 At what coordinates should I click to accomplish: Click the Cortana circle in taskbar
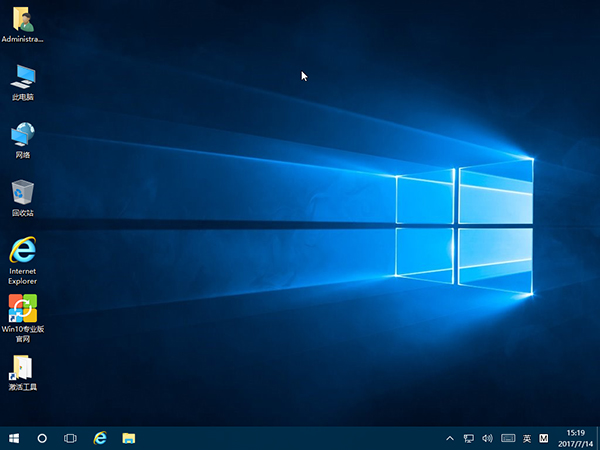(x=42, y=438)
